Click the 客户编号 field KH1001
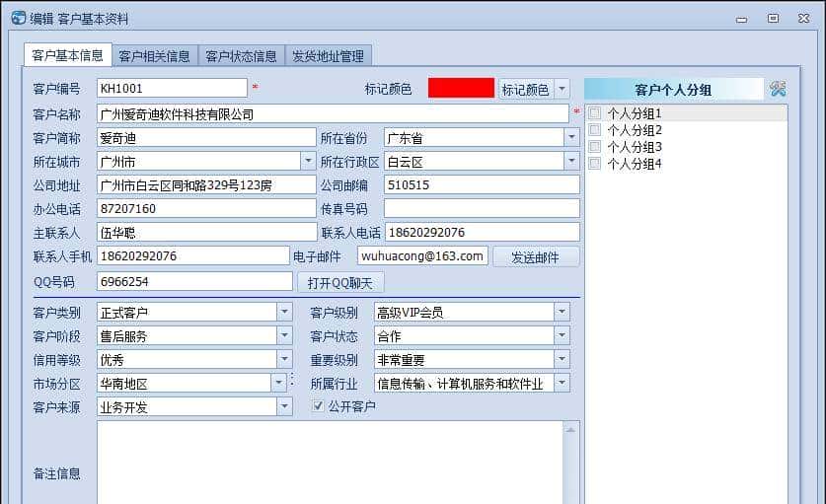 pyautogui.click(x=173, y=88)
